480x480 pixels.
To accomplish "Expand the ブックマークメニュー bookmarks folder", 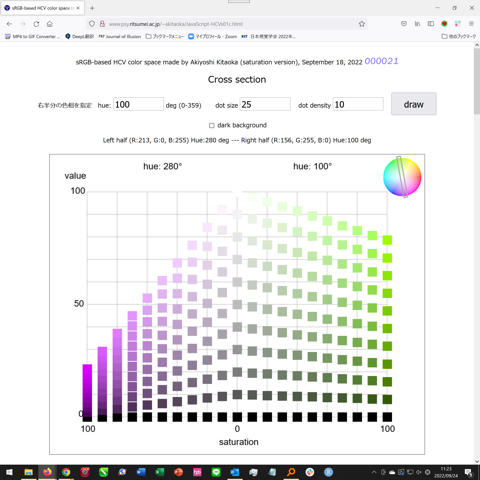I will coord(164,36).
